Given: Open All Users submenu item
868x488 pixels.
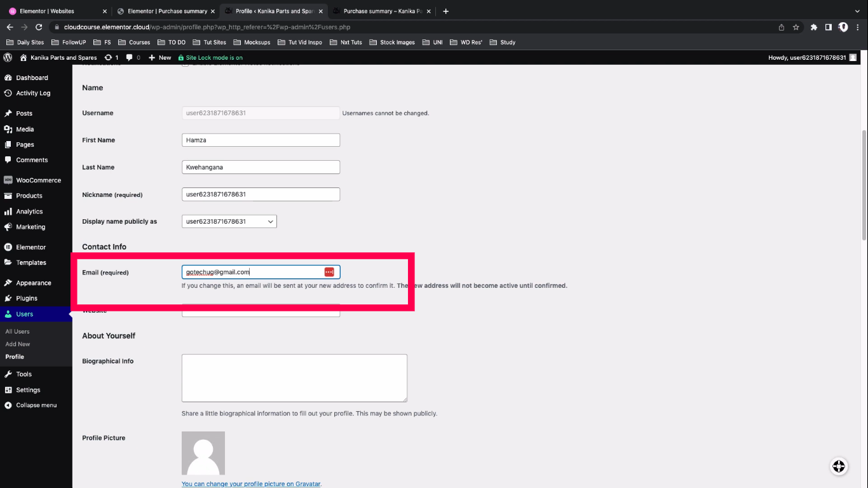Looking at the screenshot, I should coord(18,332).
